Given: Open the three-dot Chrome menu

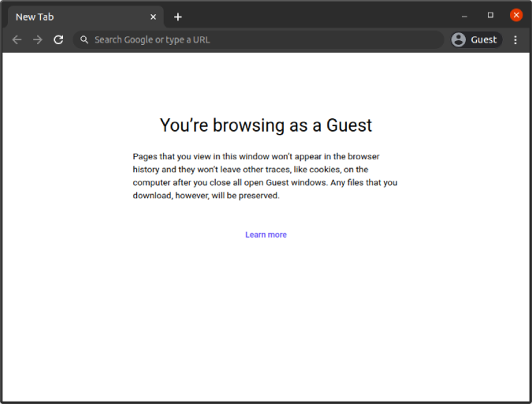Looking at the screenshot, I should (x=515, y=39).
